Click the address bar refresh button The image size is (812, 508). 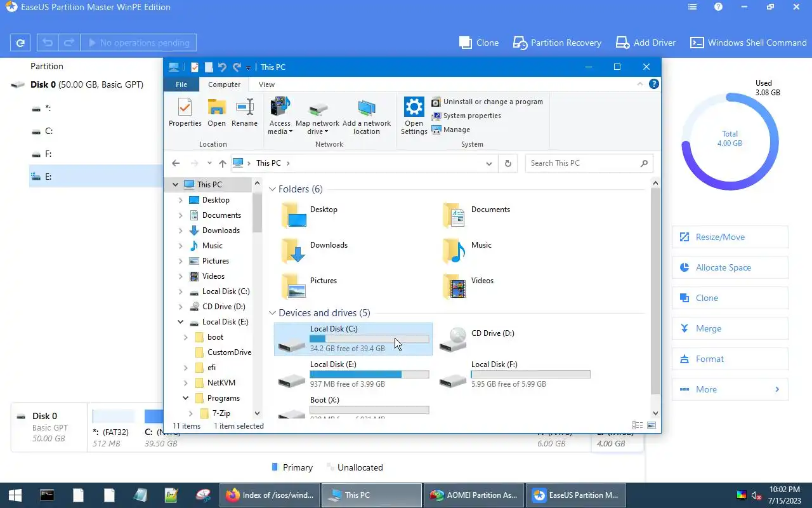tap(507, 163)
